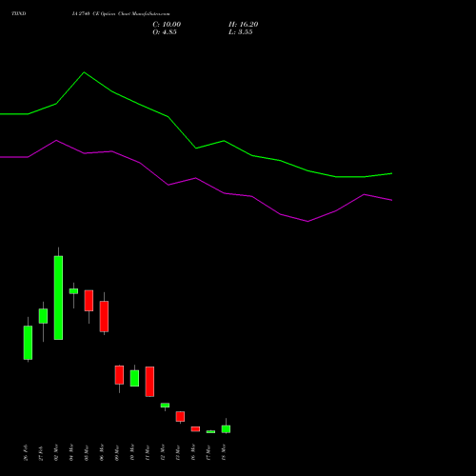The image size is (476, 476).
Task: Select the small green 12 Mar candlestick
Action: [165, 406]
